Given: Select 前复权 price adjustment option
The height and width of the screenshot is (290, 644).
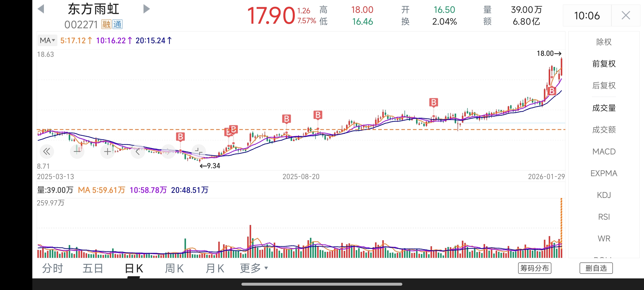Looking at the screenshot, I should point(604,64).
